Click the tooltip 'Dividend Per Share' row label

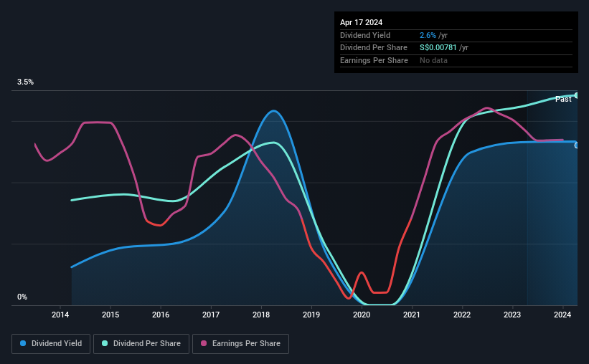[373, 48]
